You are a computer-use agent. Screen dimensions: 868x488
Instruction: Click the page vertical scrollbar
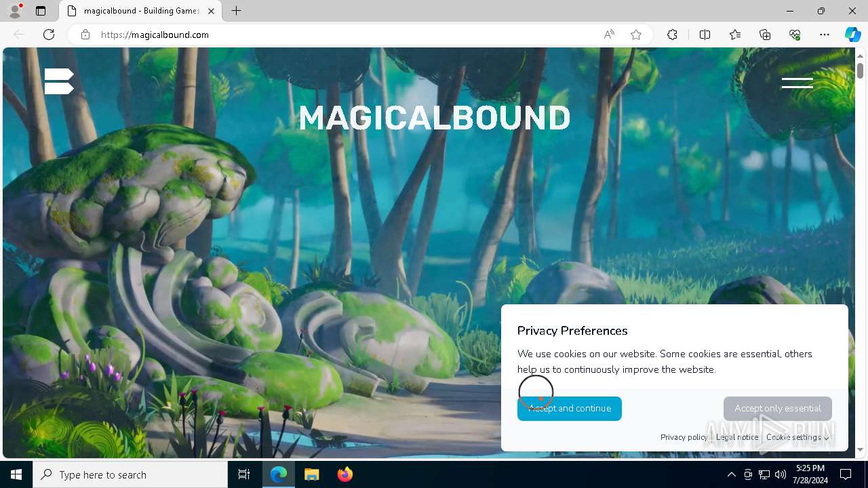click(x=860, y=70)
